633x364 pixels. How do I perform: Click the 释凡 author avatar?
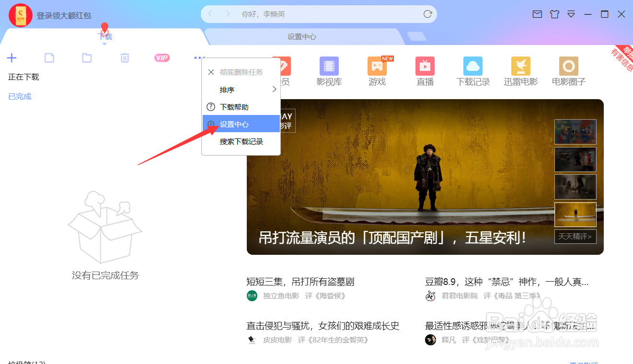click(430, 340)
